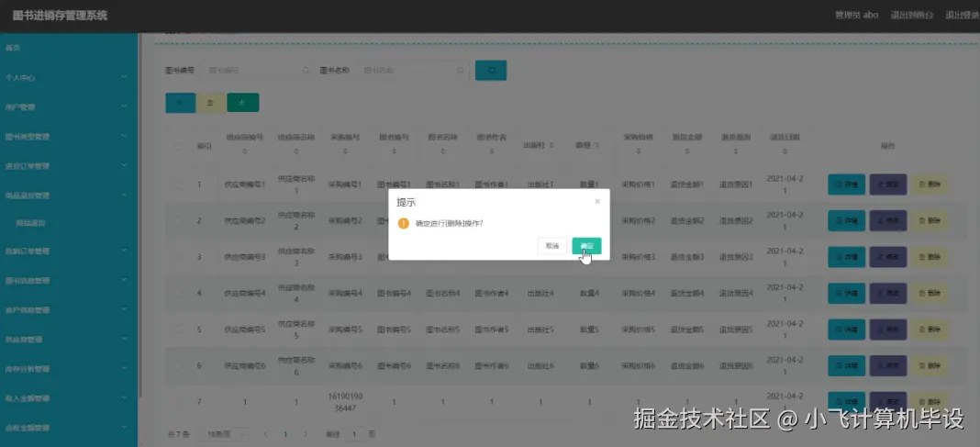Collapse 商品退货管理 sidebar chevron
Image resolution: width=980 pixels, height=447 pixels.
(x=124, y=196)
